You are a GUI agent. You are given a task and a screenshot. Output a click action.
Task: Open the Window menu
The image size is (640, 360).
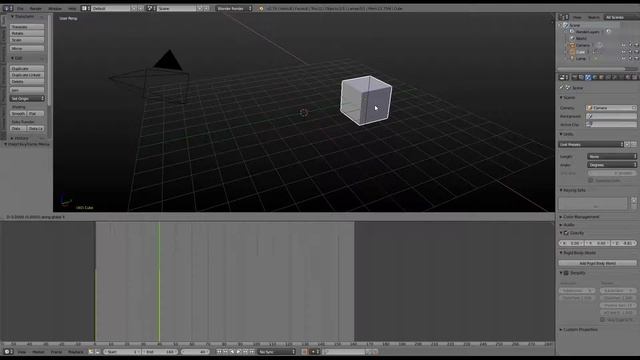coord(55,8)
